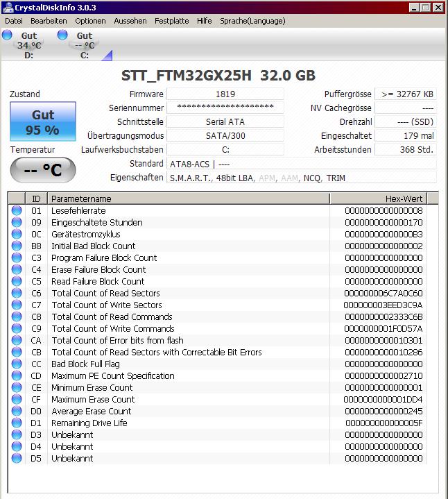Screen dimensions: 448x499
Task: Click status orb of Total Count of Read Commands
Action: click(x=17, y=316)
